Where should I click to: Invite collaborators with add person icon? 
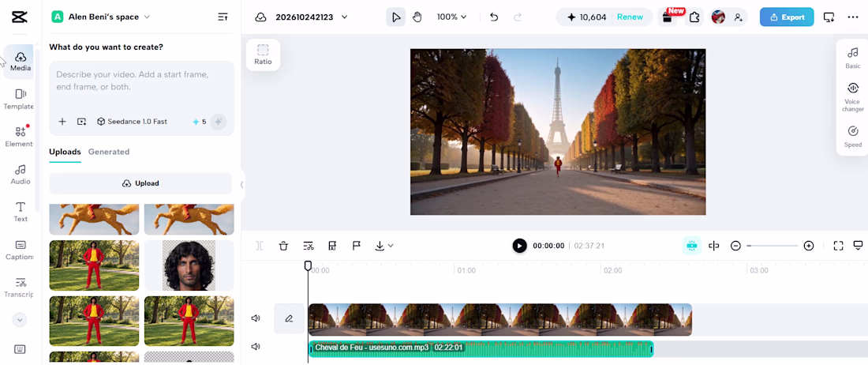pyautogui.click(x=738, y=17)
